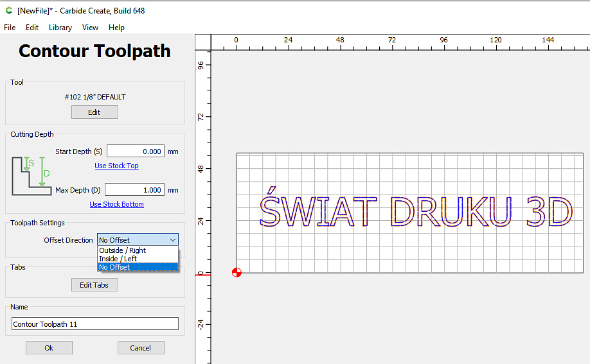Click the Offset Direction label
The width and height of the screenshot is (590, 364).
tap(68, 240)
